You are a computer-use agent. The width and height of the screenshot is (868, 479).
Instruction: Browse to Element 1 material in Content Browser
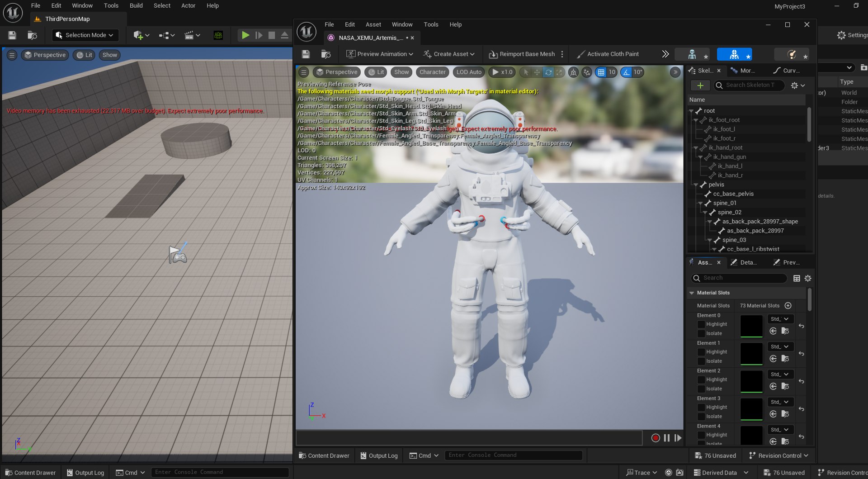785,359
